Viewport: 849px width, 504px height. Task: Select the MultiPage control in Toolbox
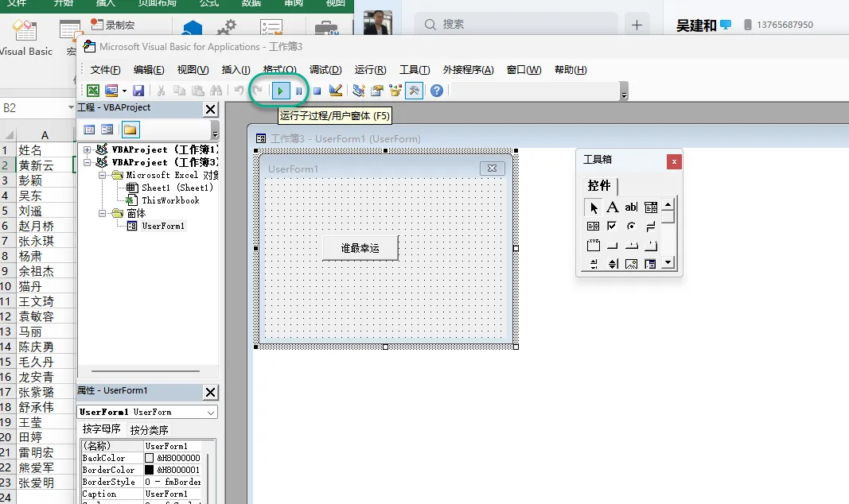[651, 245]
